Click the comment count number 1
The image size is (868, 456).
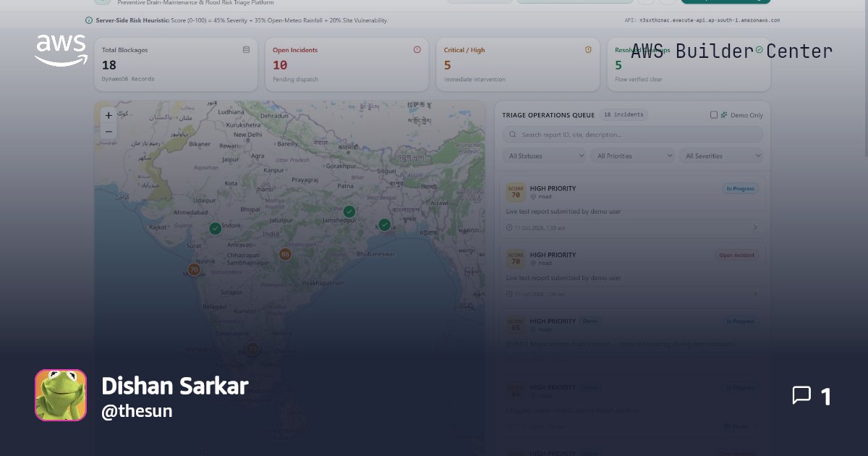tap(825, 396)
